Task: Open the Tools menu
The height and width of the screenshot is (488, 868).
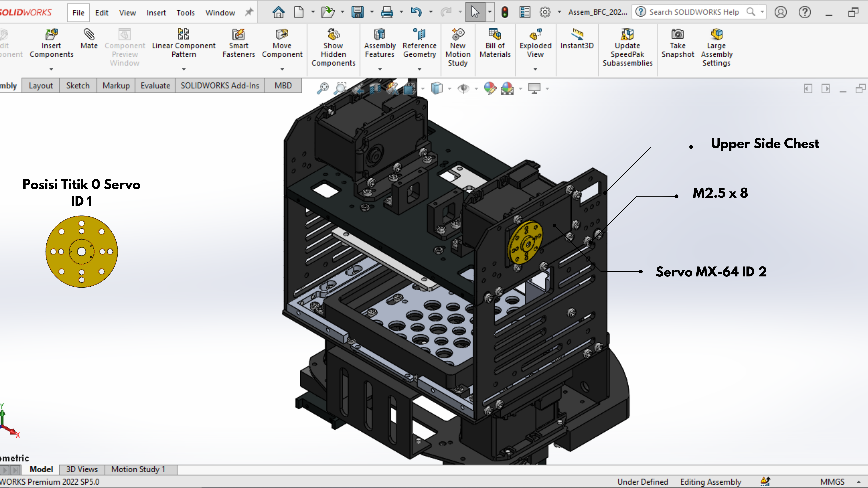Action: point(186,13)
